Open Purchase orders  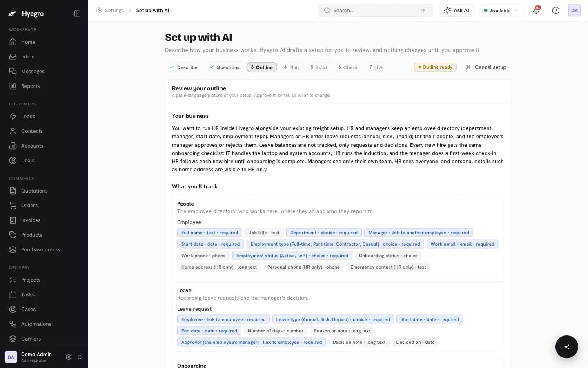[x=44, y=249]
